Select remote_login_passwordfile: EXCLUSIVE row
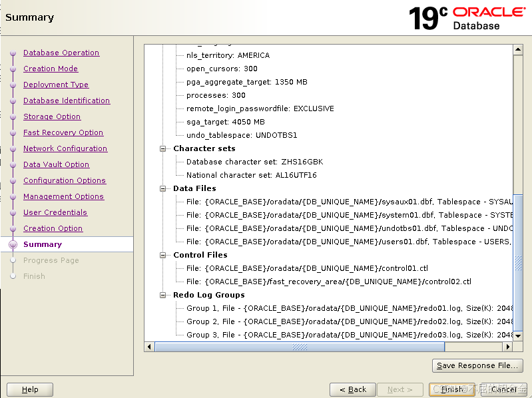This screenshot has height=398, width=532. [260, 108]
